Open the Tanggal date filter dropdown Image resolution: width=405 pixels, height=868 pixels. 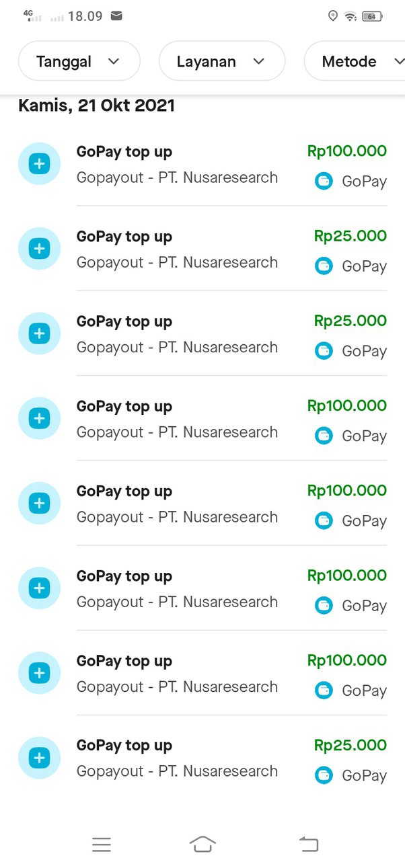[x=79, y=61]
